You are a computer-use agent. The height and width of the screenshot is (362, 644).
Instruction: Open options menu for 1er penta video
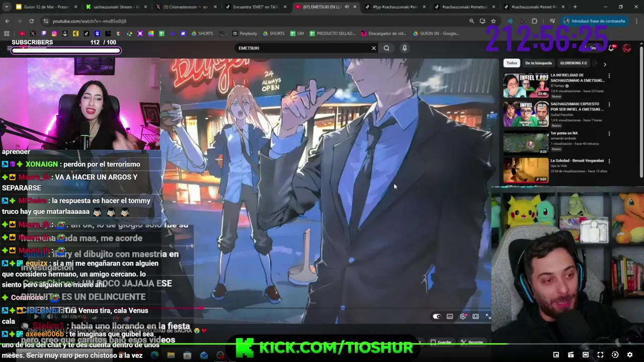click(x=609, y=134)
